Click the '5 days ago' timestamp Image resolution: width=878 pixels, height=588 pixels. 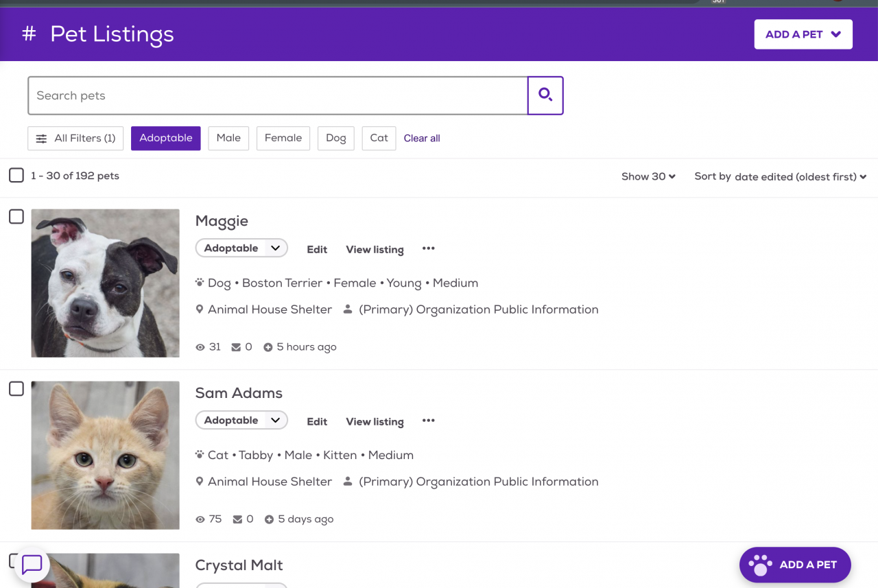coord(306,519)
